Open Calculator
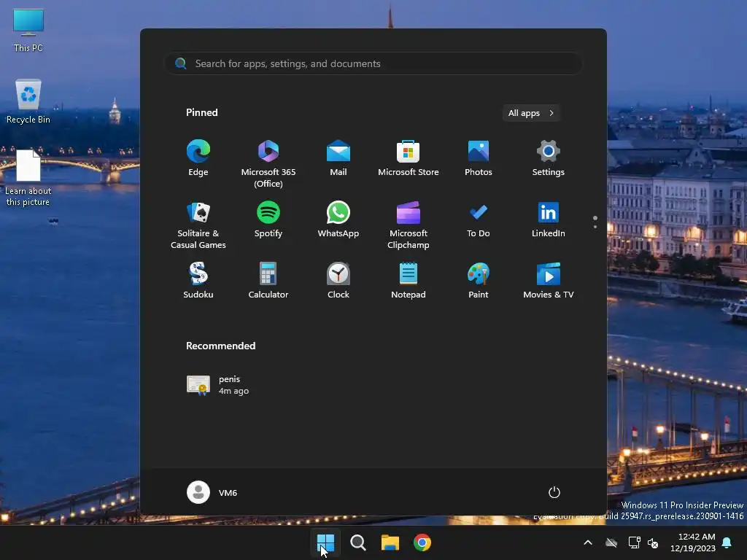The width and height of the screenshot is (747, 560). [x=268, y=281]
